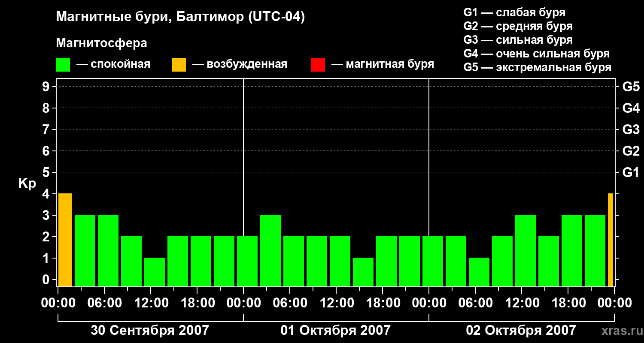Click '06:00' tick label above 02 Октября
This screenshot has height=343, width=644.
[x=475, y=303]
